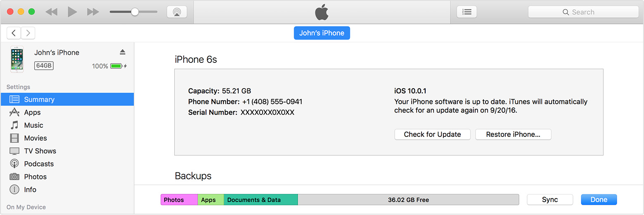Open the Up Next list button
This screenshot has height=215, width=644.
tap(467, 12)
